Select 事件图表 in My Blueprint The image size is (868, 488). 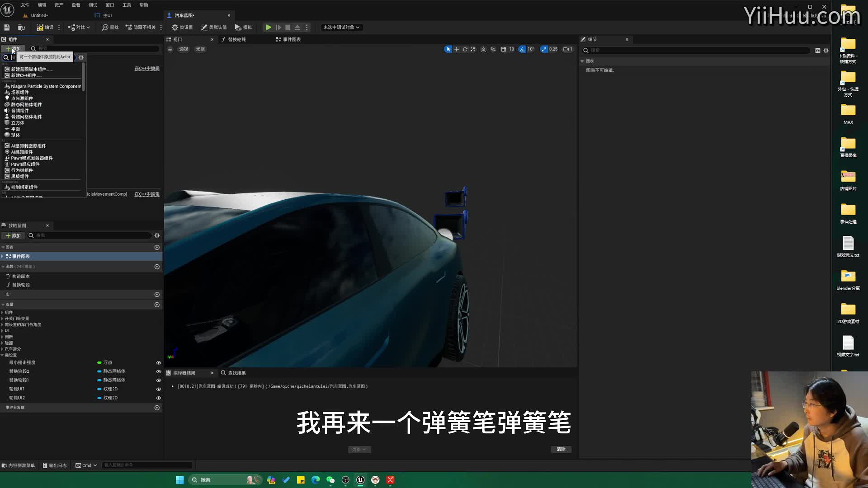[x=81, y=257]
